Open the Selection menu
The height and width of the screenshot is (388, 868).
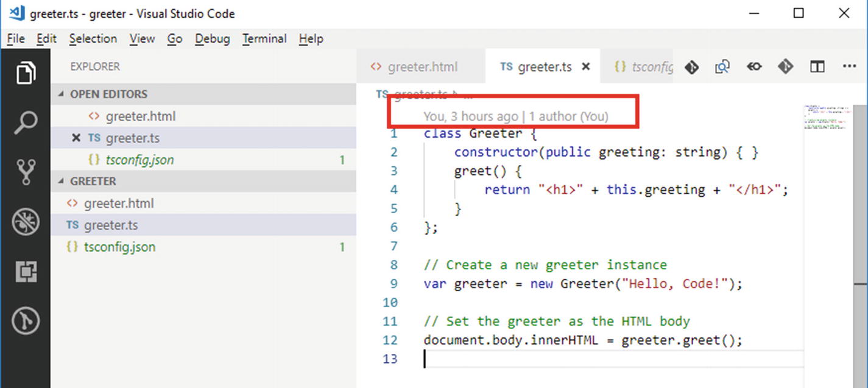93,39
